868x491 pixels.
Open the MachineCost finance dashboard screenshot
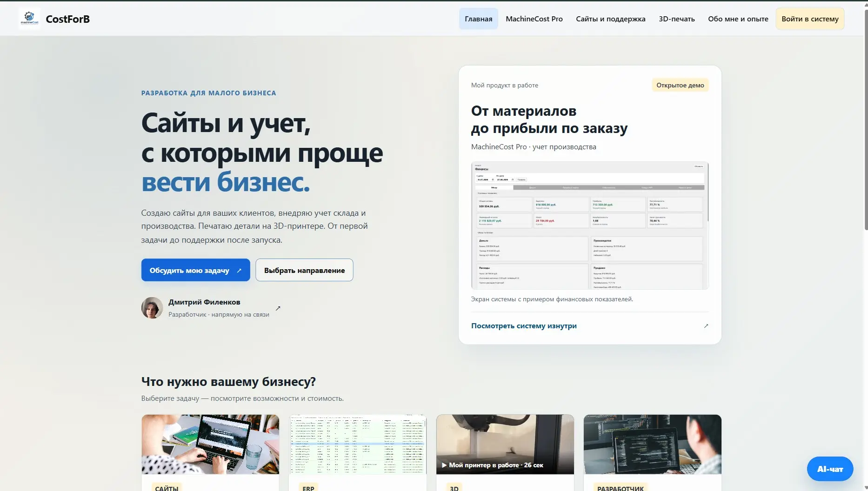(x=589, y=226)
